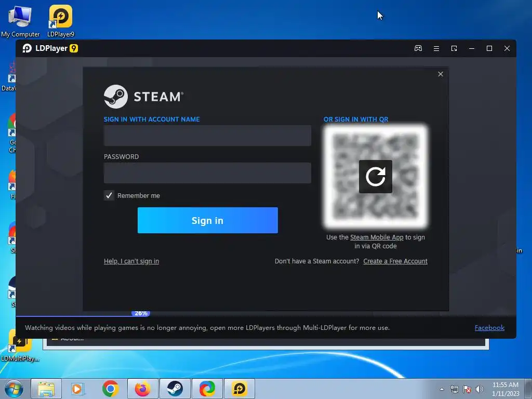The width and height of the screenshot is (532, 399).
Task: Minimize the LDPlayer window
Action: coord(472,48)
